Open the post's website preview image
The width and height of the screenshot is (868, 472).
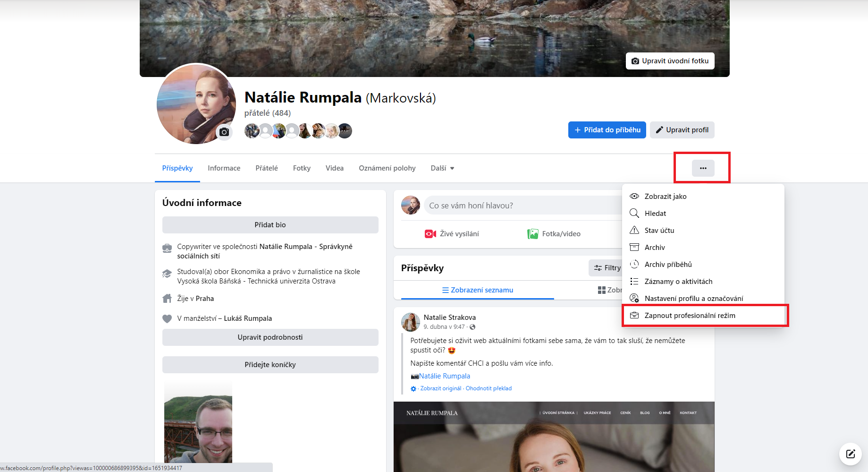pos(554,437)
